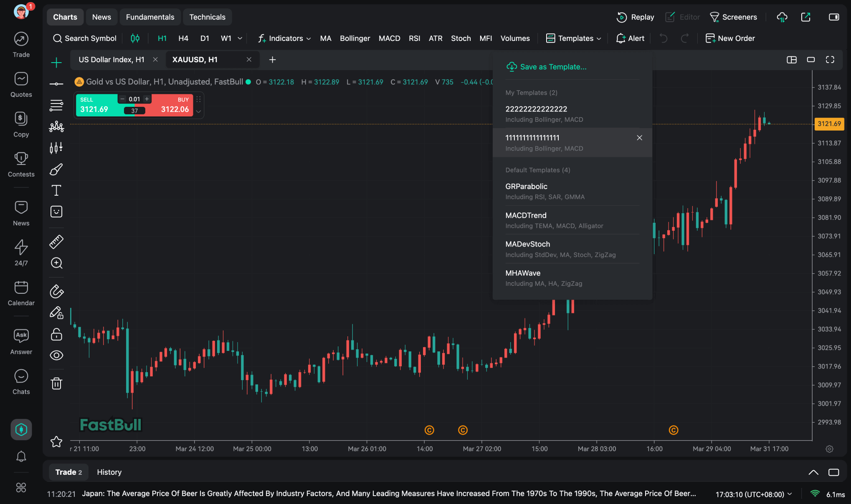851x504 pixels.
Task: Click the favorites star icon
Action: [x=56, y=441]
